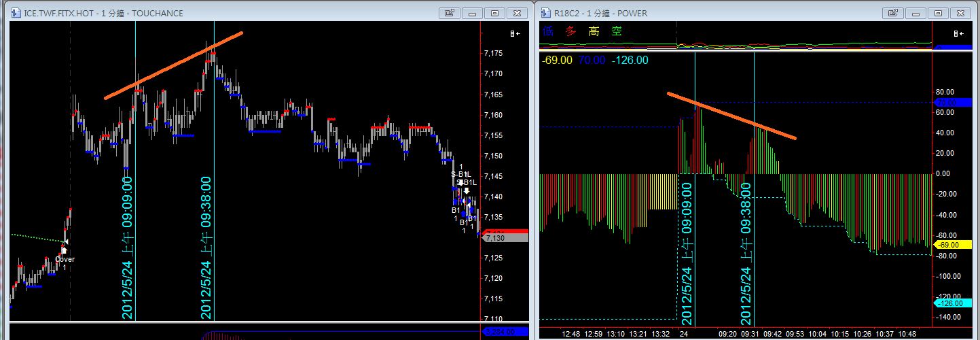Click the blue 70.00 status value
Image resolution: width=980 pixels, height=340 pixels.
(591, 60)
